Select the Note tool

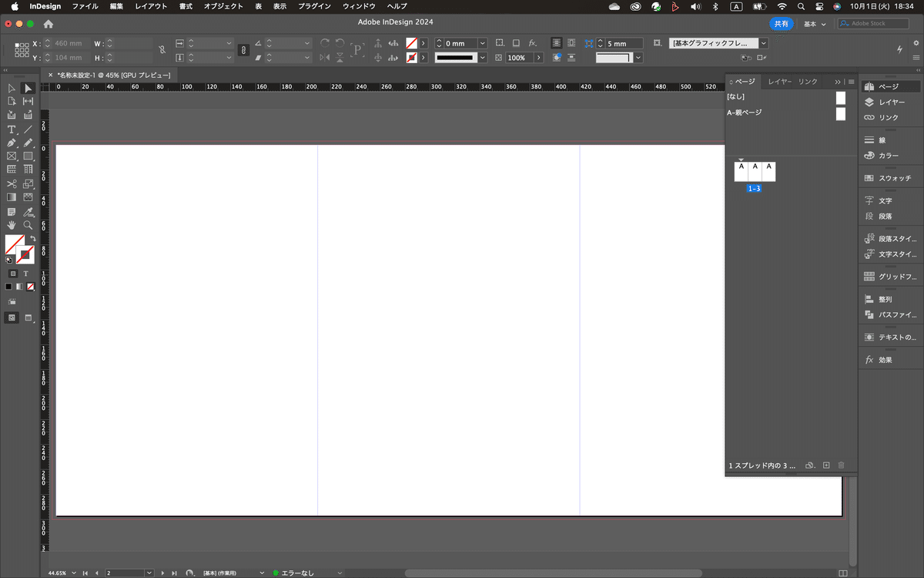[12, 211]
